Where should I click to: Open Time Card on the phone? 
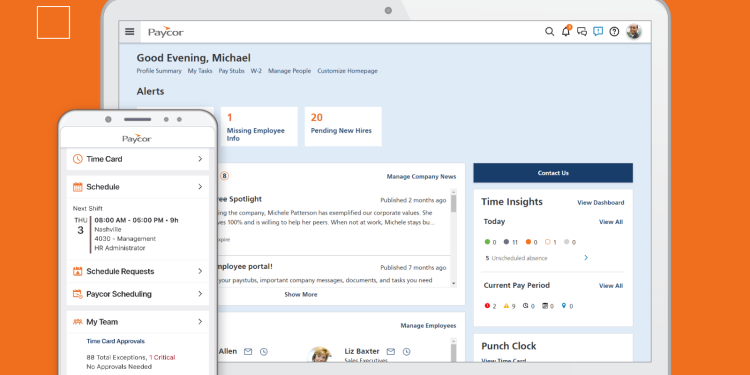(138, 159)
